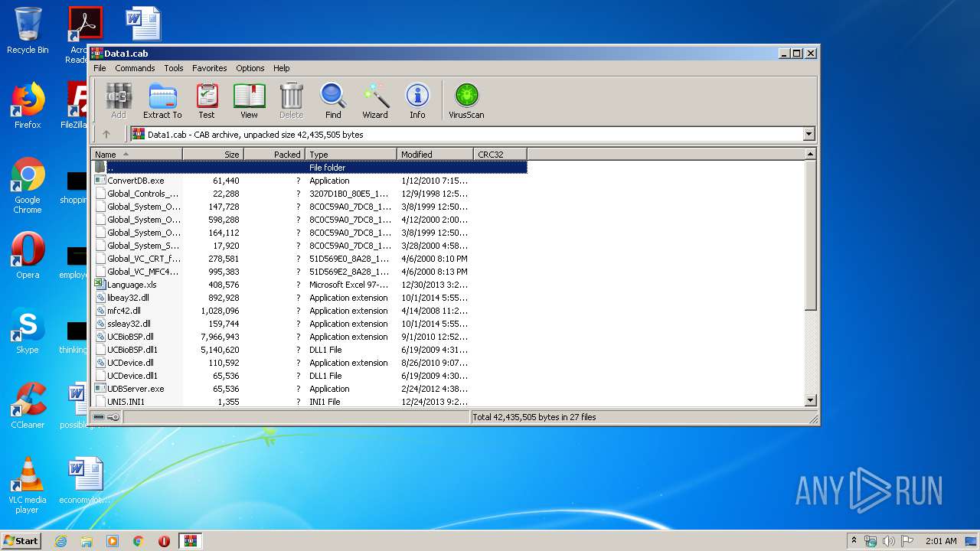Open CCleaner desktop shortcut

pos(28,406)
